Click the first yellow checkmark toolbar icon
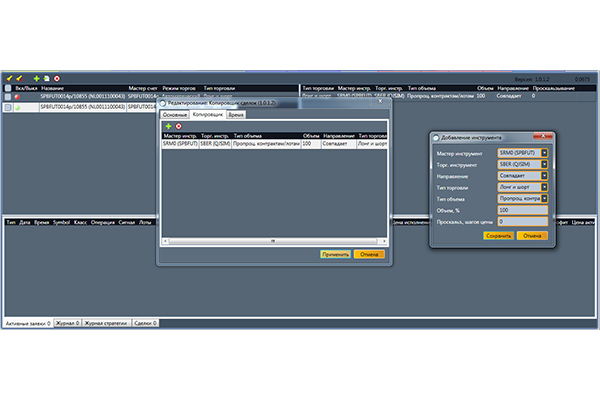600x400 pixels. [x=9, y=78]
